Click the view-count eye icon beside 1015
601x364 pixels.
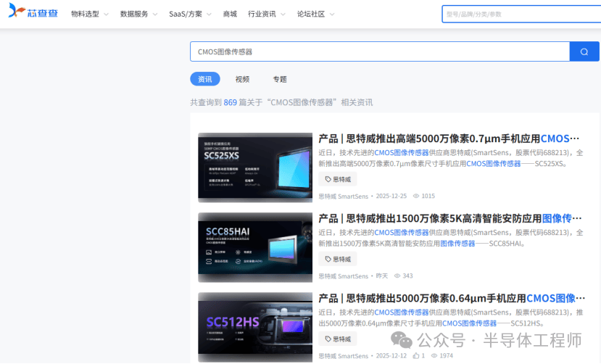[416, 197]
